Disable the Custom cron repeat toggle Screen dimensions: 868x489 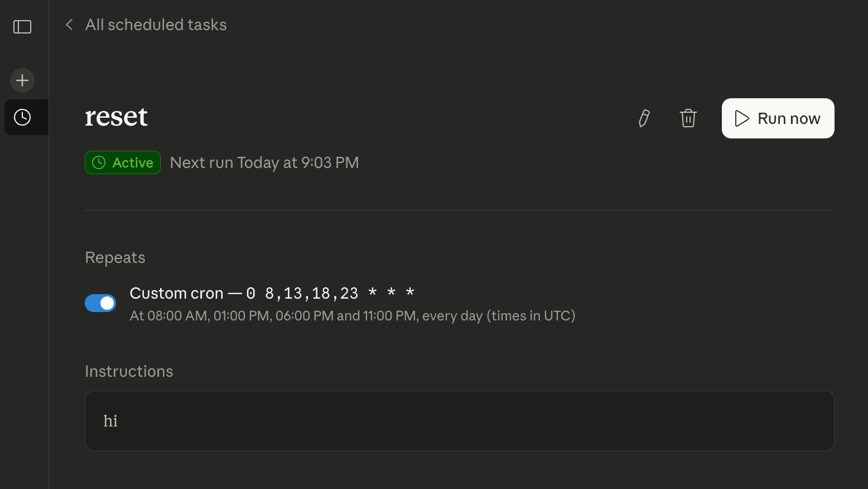(100, 303)
